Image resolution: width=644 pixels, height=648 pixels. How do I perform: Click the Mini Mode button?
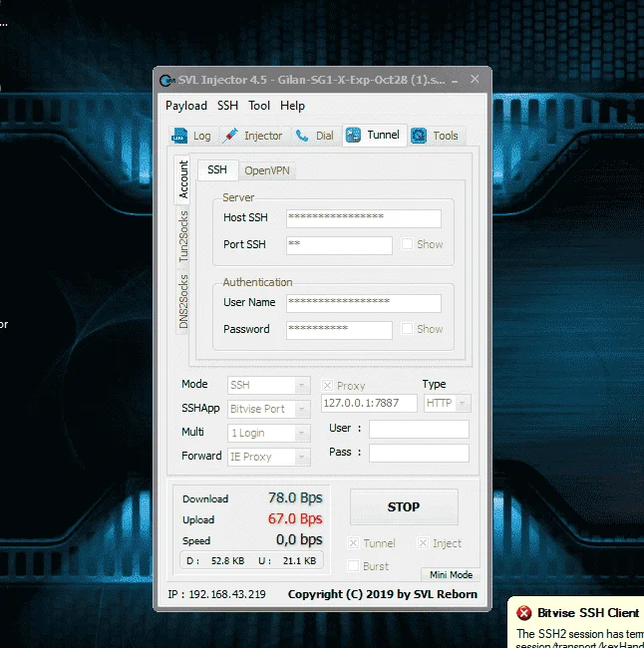click(451, 574)
